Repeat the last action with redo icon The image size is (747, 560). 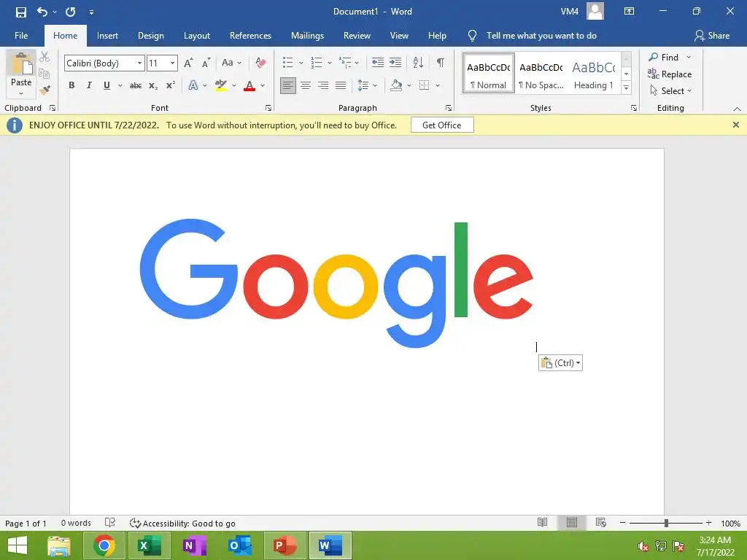pyautogui.click(x=71, y=12)
